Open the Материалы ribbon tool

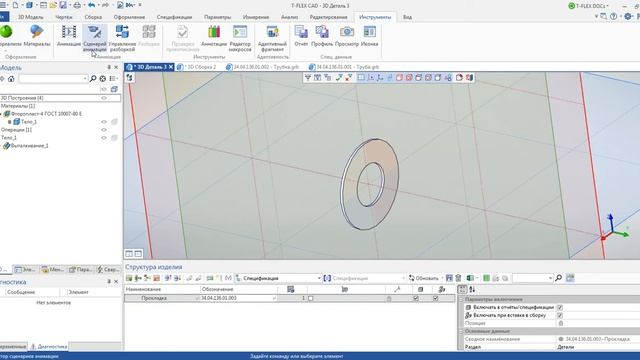pos(37,36)
